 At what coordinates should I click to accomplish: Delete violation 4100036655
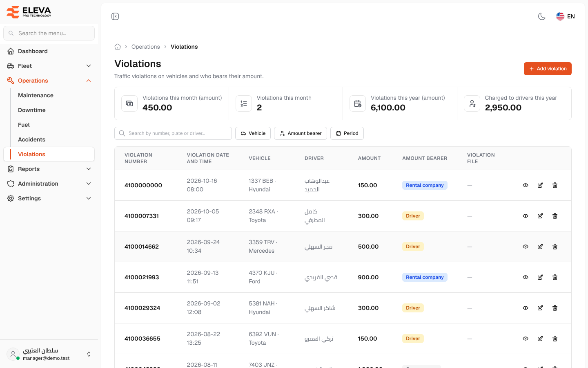[x=555, y=339]
